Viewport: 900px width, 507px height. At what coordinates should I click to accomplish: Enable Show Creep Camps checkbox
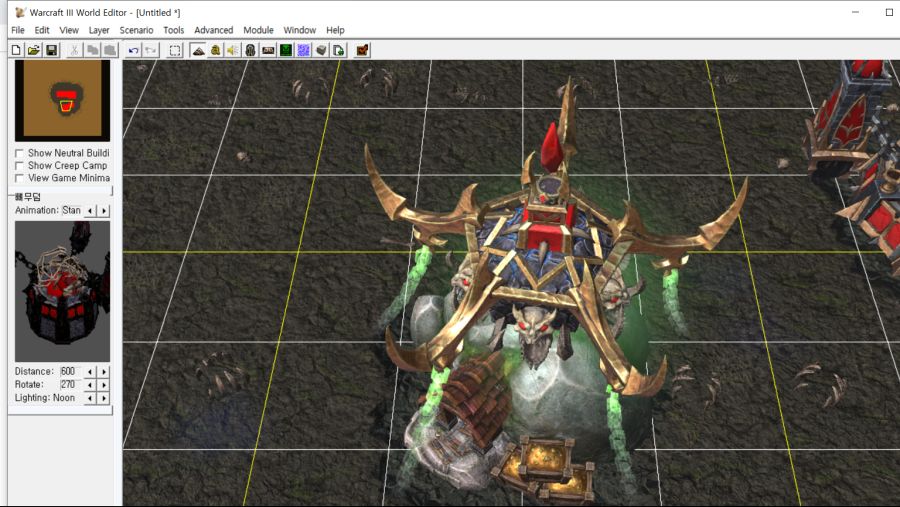pyautogui.click(x=20, y=165)
